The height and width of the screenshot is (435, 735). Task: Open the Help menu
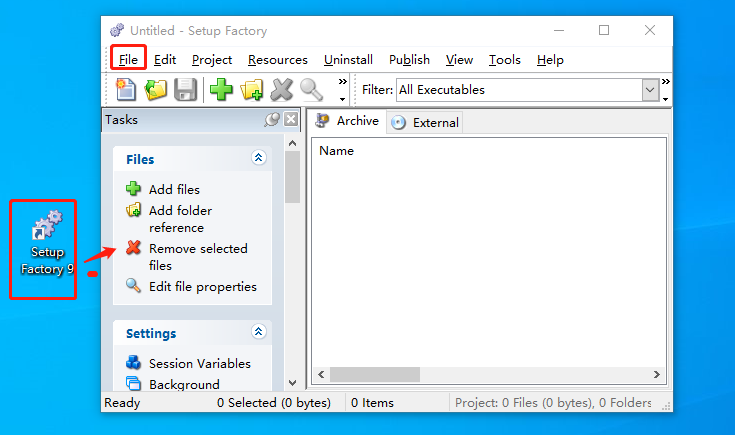point(550,60)
